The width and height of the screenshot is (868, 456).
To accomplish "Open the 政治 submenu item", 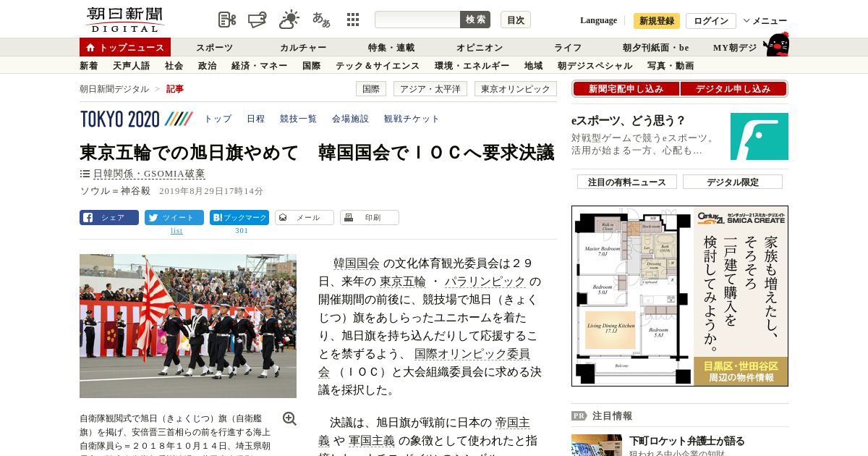I will 208,66.
